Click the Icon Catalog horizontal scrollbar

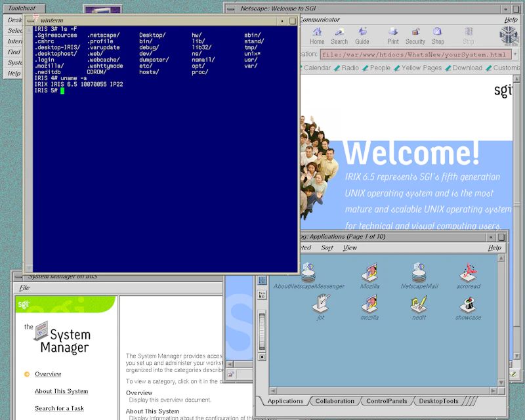tap(383, 391)
